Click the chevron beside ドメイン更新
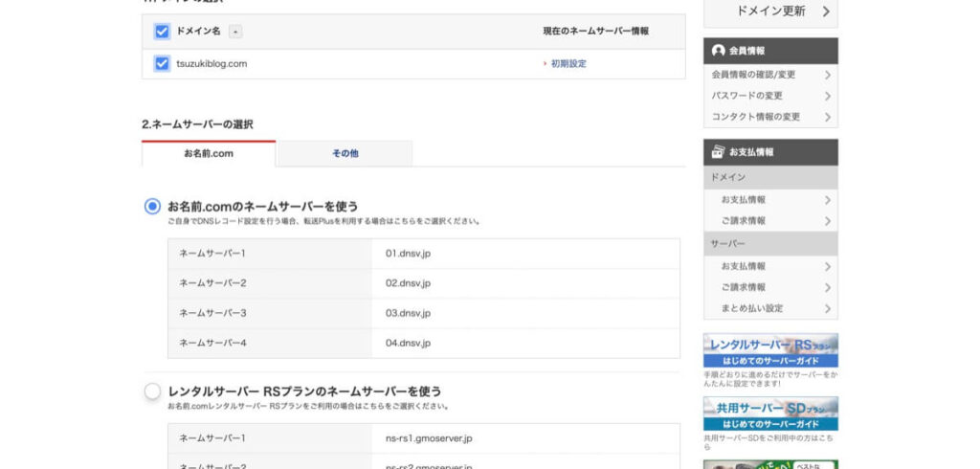 coord(826,11)
